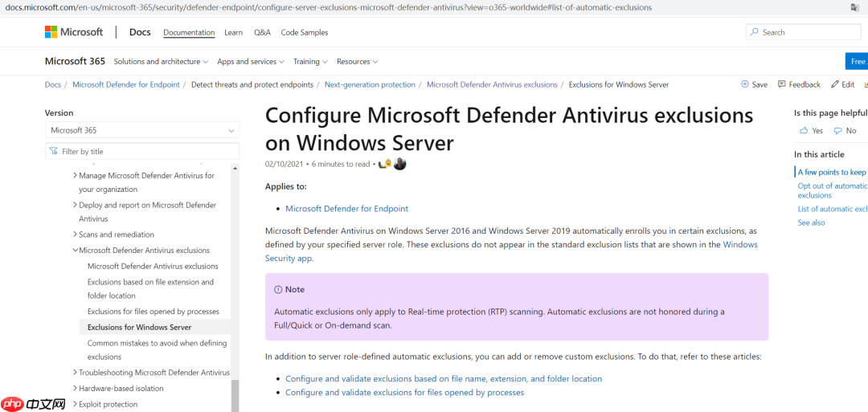Expand Scans and remediation node
This screenshot has height=412, width=868.
(x=76, y=235)
